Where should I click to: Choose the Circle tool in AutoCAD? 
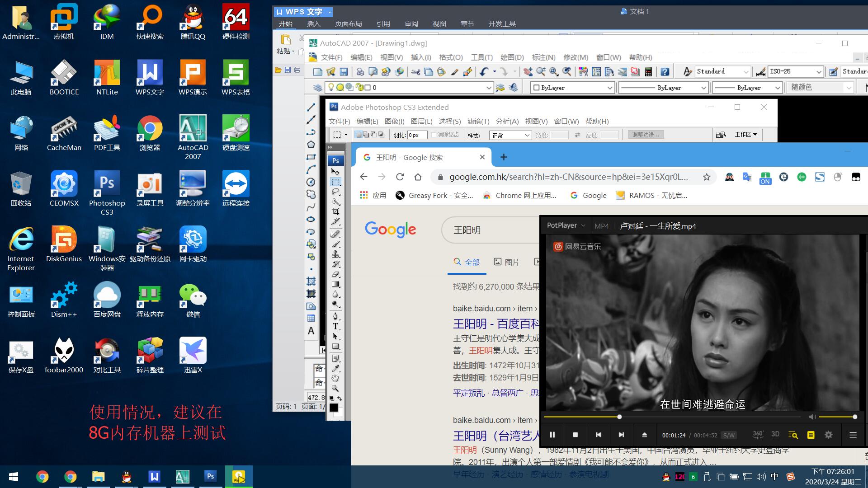click(x=311, y=182)
